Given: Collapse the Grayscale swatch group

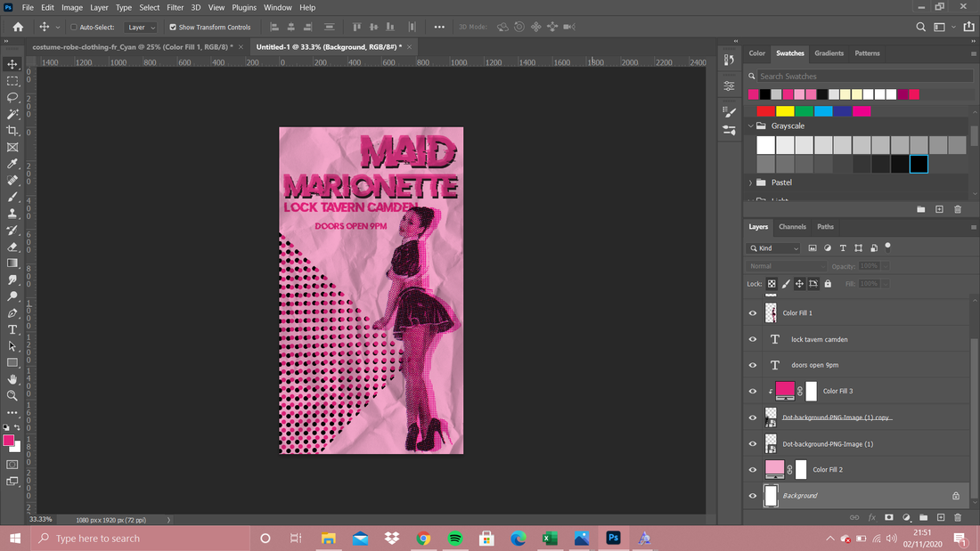Looking at the screenshot, I should [751, 126].
